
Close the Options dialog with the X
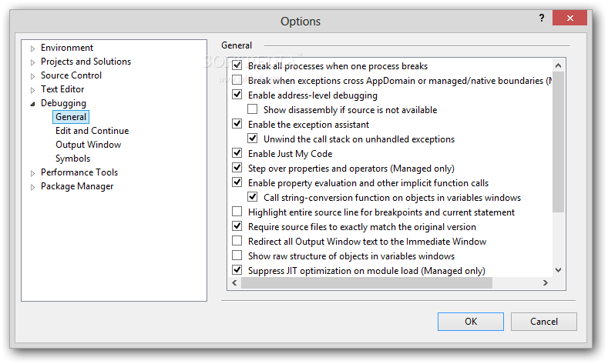[569, 18]
